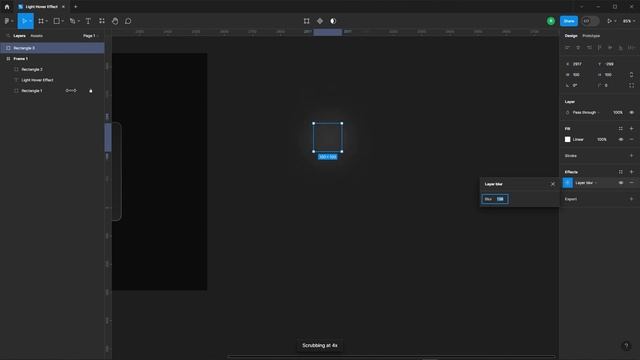Toggle the Linear fill visibility eye

(621, 140)
